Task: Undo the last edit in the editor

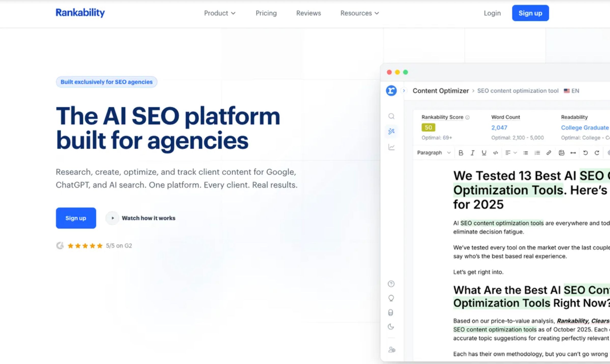Action: coord(585,153)
